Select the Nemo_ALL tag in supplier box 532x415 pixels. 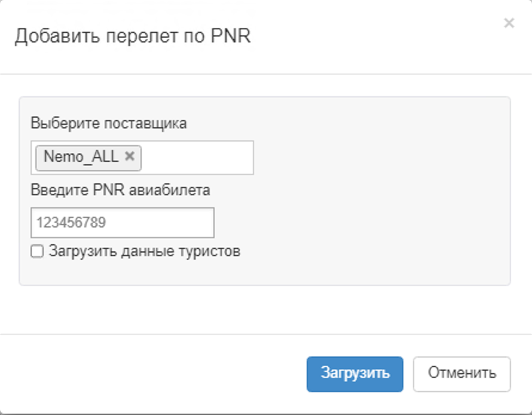click(81, 157)
